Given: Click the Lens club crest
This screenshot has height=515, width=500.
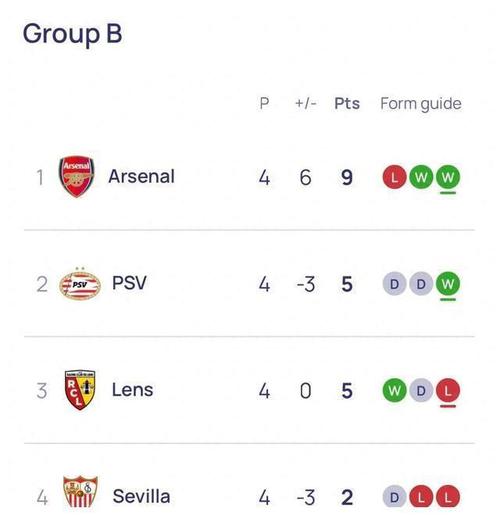Looking at the screenshot, I should tap(80, 390).
